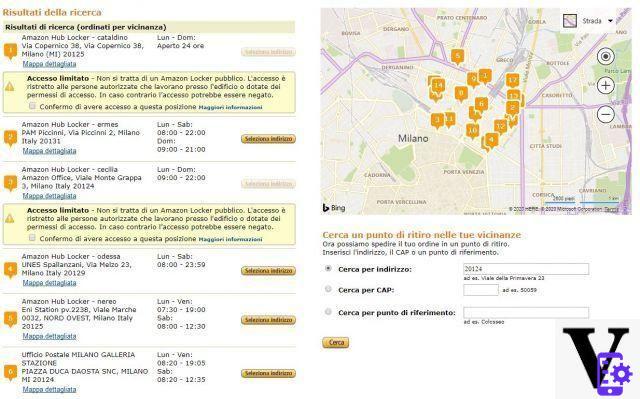Open 'Mappa dettagliata' link for locker cataldino
640x399 pixels.
(x=49, y=64)
